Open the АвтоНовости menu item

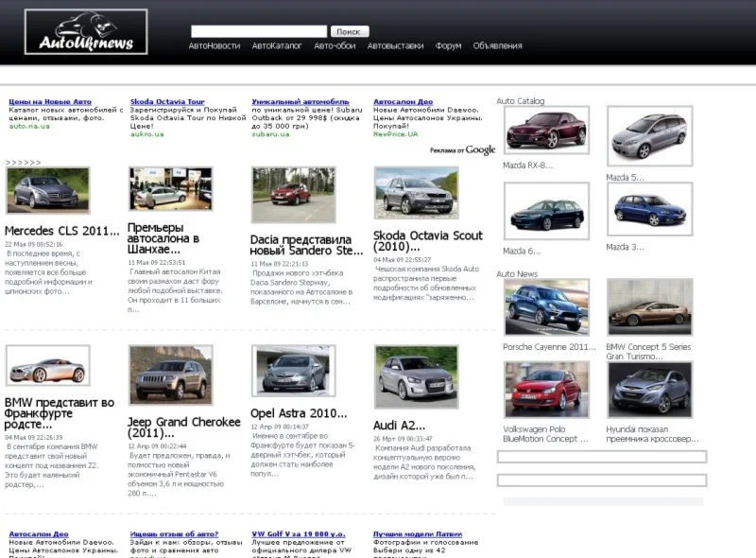pyautogui.click(x=214, y=45)
